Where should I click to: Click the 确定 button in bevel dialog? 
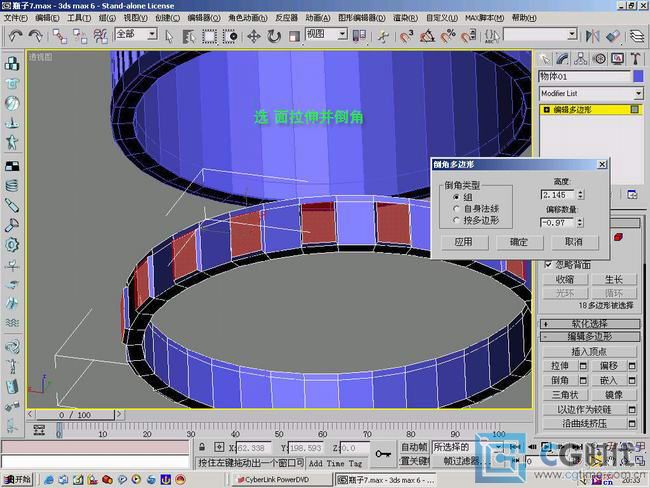[519, 242]
